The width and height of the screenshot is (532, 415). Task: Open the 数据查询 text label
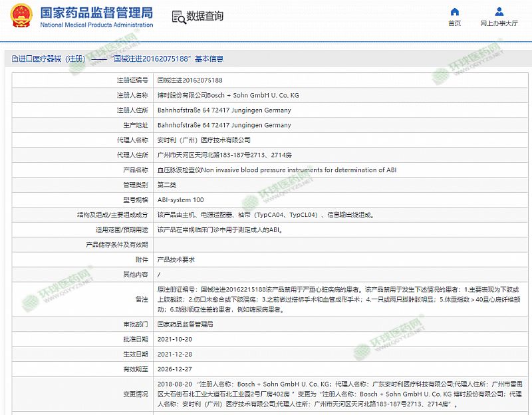pos(205,17)
